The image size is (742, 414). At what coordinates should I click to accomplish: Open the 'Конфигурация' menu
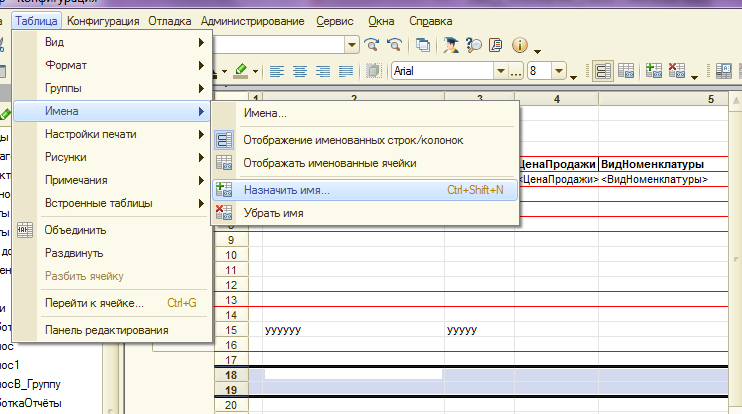(104, 20)
